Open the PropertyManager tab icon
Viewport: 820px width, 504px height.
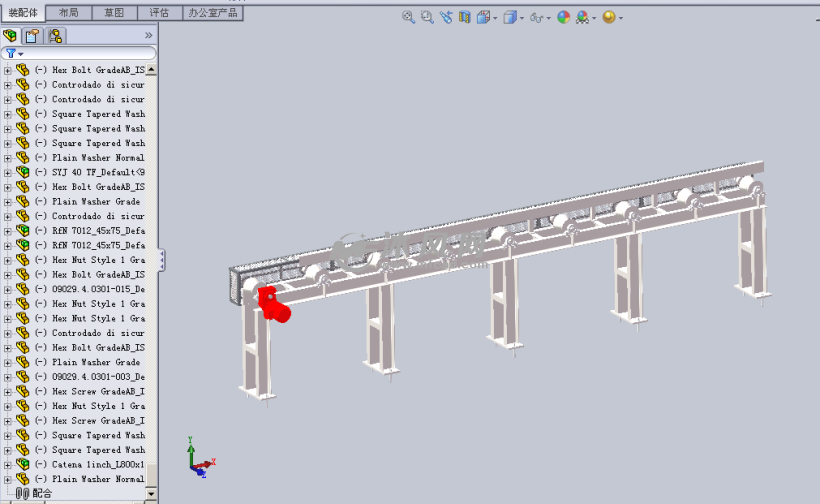coord(32,36)
